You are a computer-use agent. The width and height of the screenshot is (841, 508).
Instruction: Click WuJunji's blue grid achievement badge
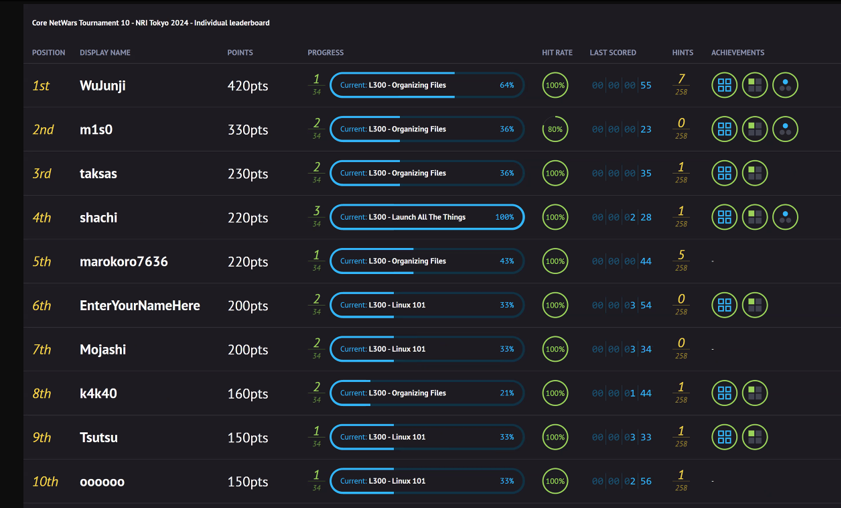(724, 86)
